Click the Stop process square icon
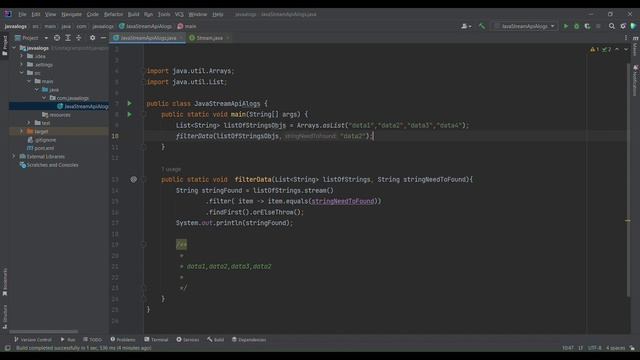640x360 pixels. point(598,26)
